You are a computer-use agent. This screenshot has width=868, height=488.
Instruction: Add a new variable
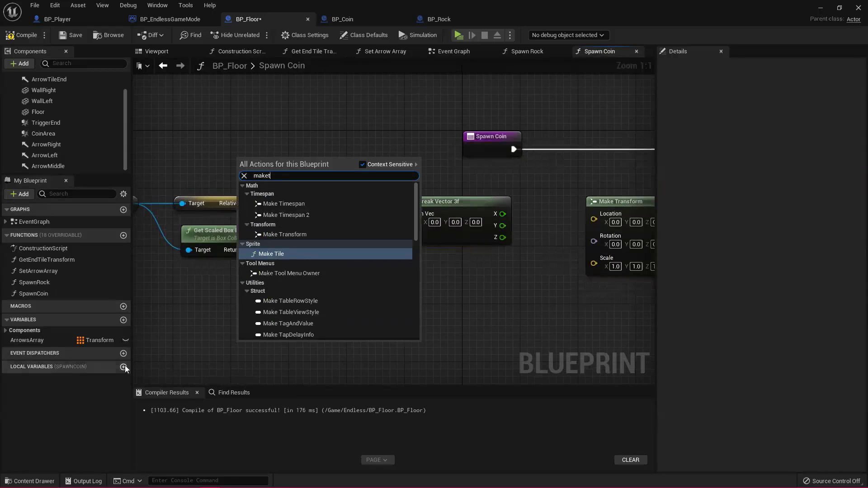tap(123, 320)
